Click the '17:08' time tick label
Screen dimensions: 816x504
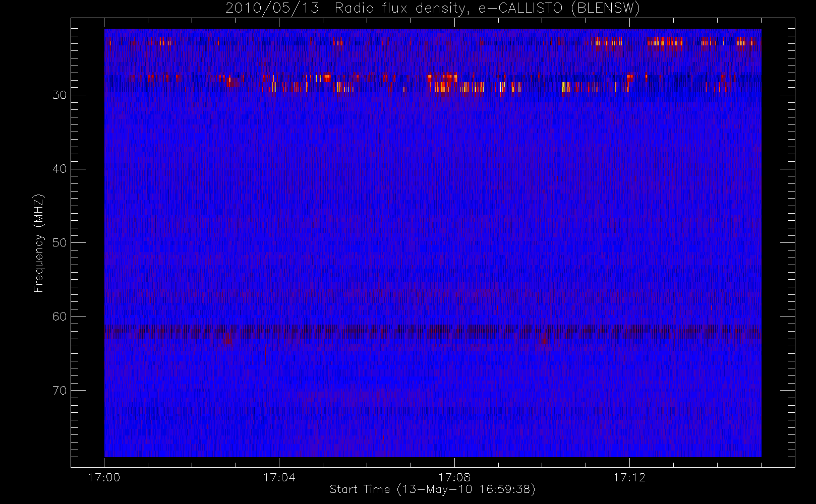coord(454,477)
